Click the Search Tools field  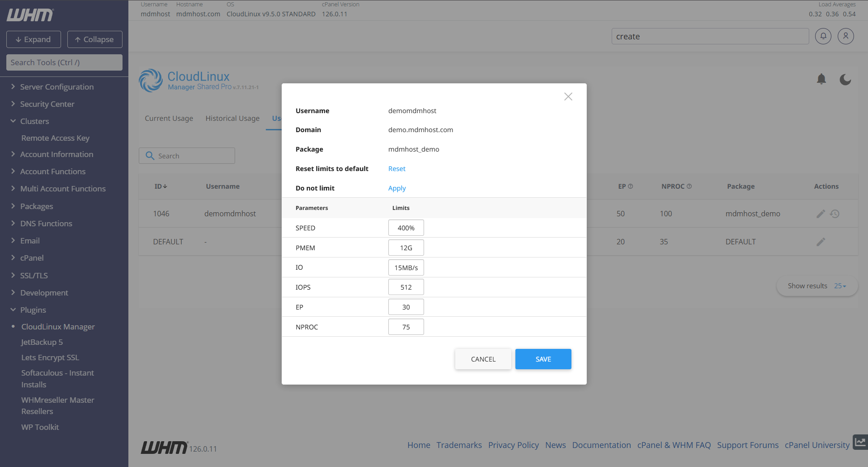64,62
